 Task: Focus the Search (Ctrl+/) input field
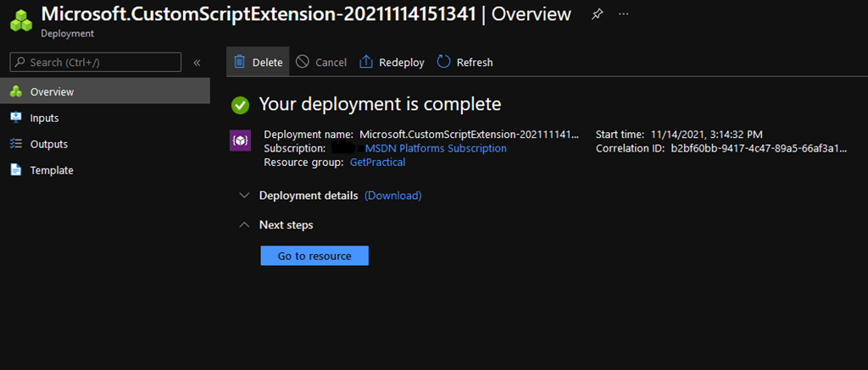[95, 63]
